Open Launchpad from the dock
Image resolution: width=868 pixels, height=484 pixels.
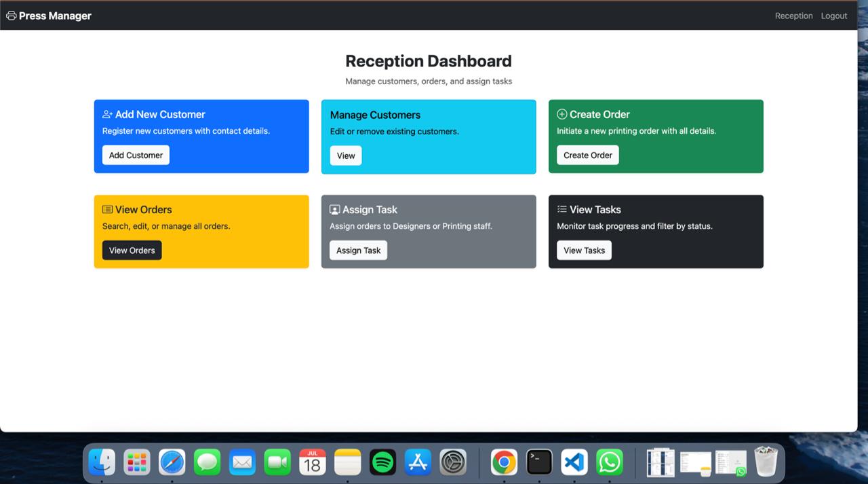pyautogui.click(x=137, y=462)
